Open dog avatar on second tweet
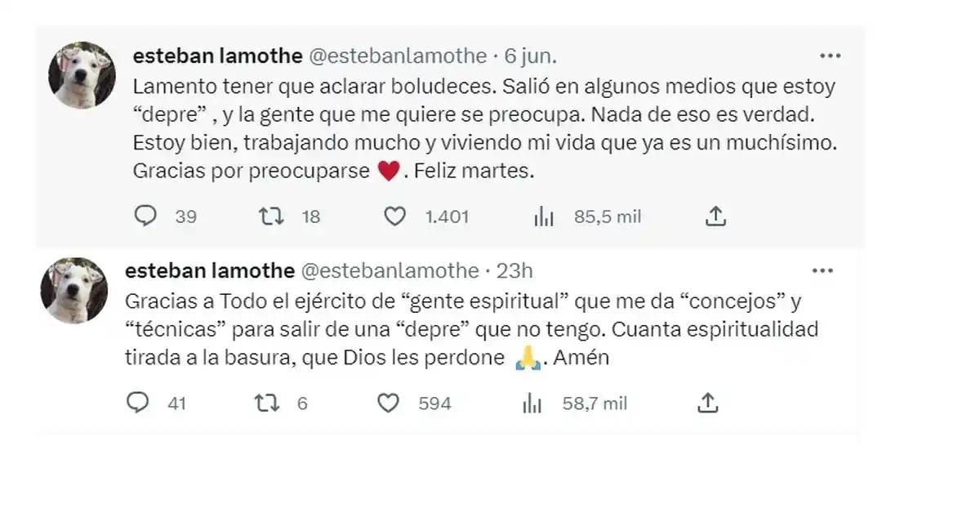Viewport: 980px width, 513px height. (75, 290)
